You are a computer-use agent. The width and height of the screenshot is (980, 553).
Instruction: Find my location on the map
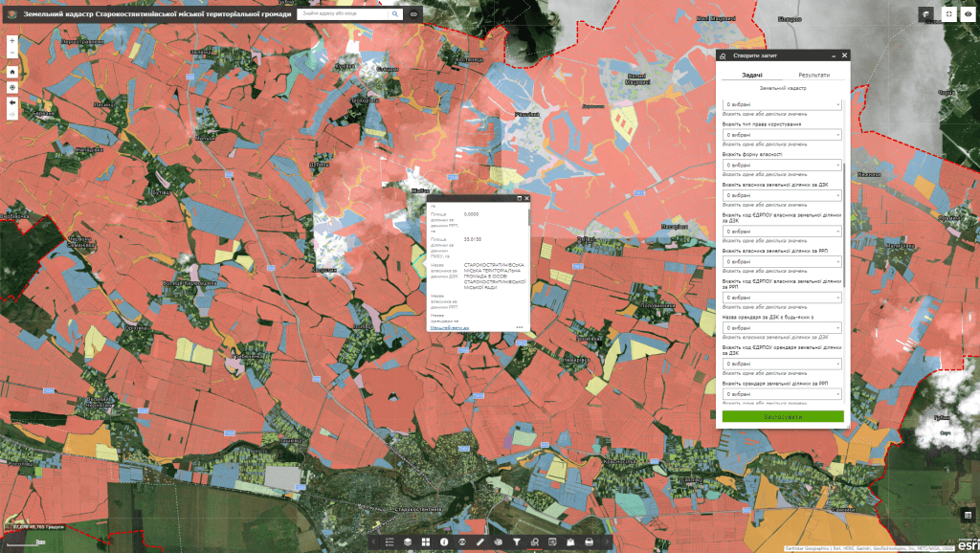click(x=11, y=87)
